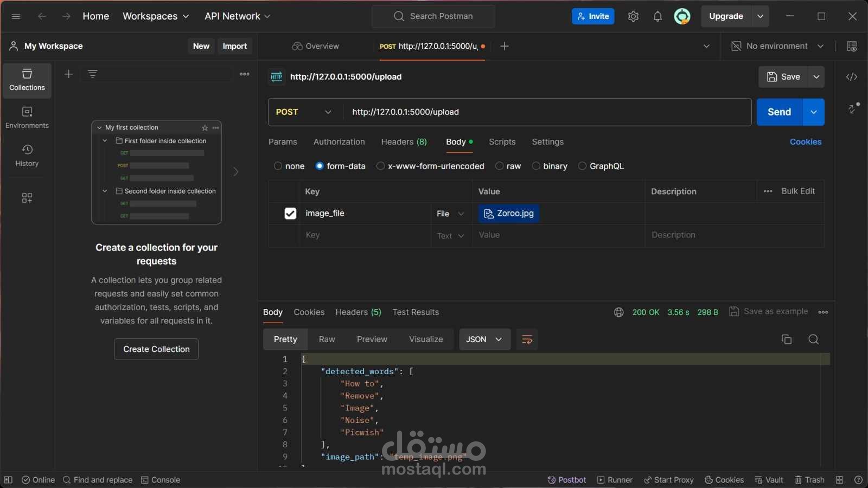Open the hamburger menu icon

[16, 16]
